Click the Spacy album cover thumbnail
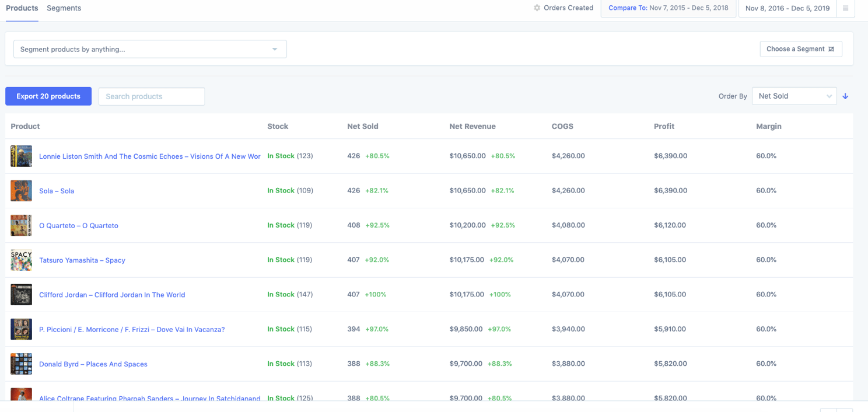 [x=21, y=260]
